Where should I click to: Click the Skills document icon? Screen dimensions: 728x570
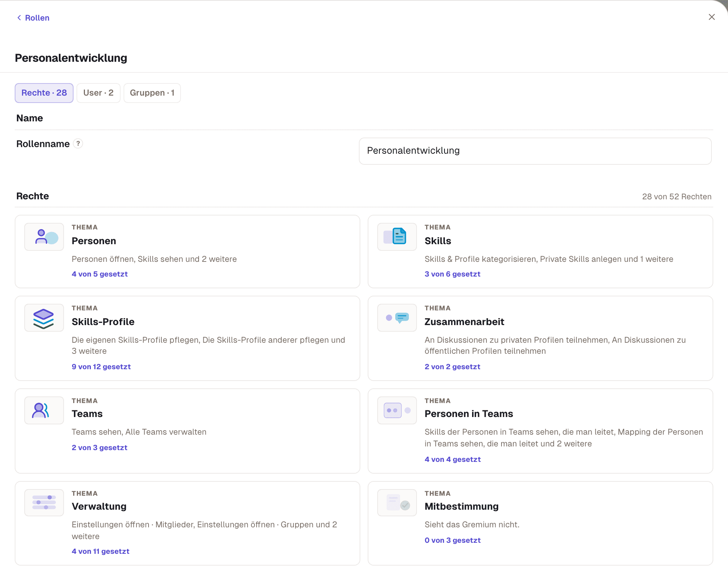(x=397, y=237)
